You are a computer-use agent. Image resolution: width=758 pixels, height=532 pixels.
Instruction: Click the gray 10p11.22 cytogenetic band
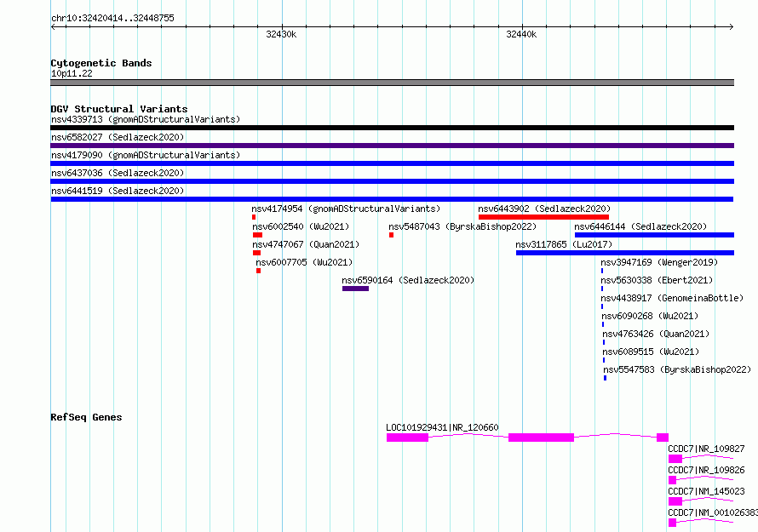pyautogui.click(x=392, y=83)
